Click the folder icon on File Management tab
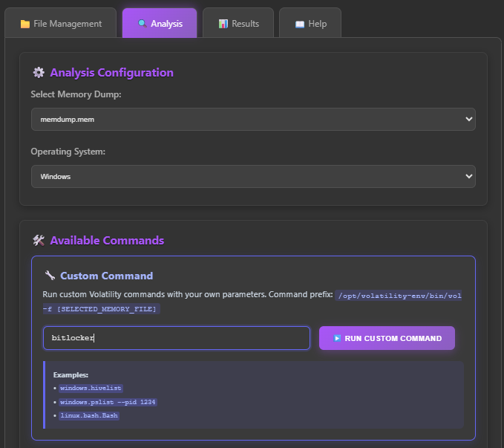 [25, 24]
